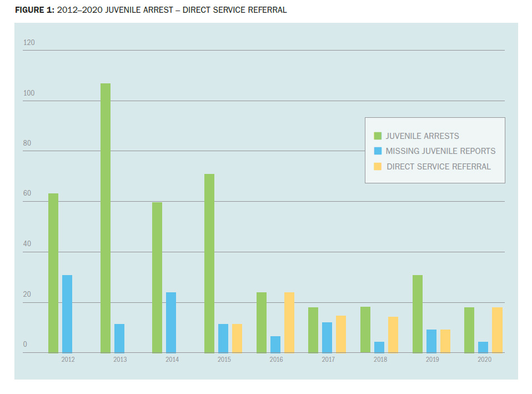
Task: Select the MISSING JUVENILE REPORTS legend label
Action: (440, 151)
